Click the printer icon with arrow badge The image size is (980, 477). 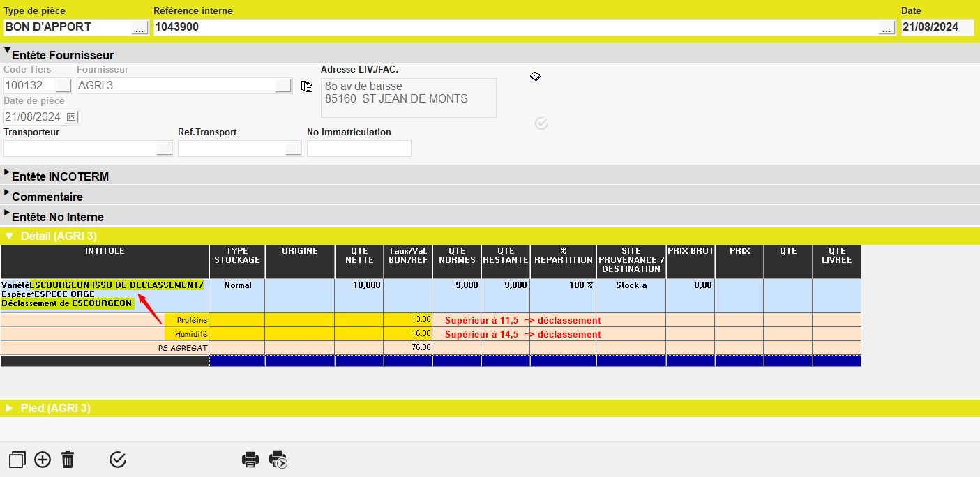tap(278, 460)
